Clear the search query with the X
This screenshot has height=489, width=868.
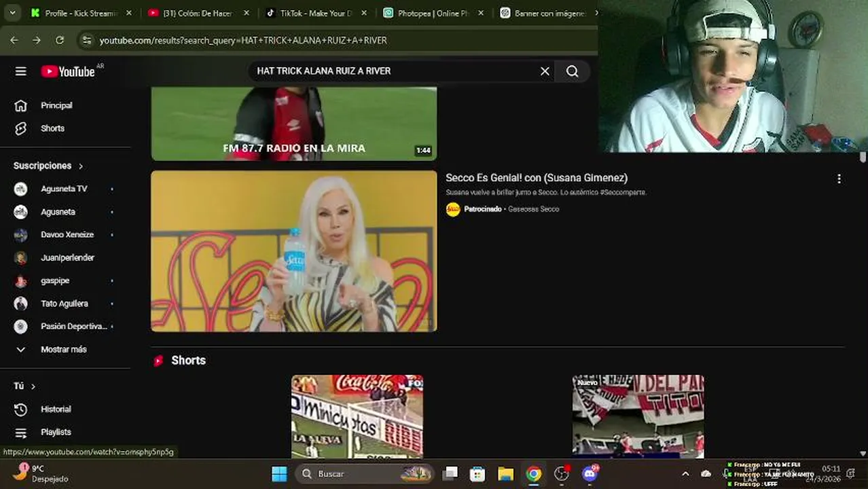(x=545, y=71)
